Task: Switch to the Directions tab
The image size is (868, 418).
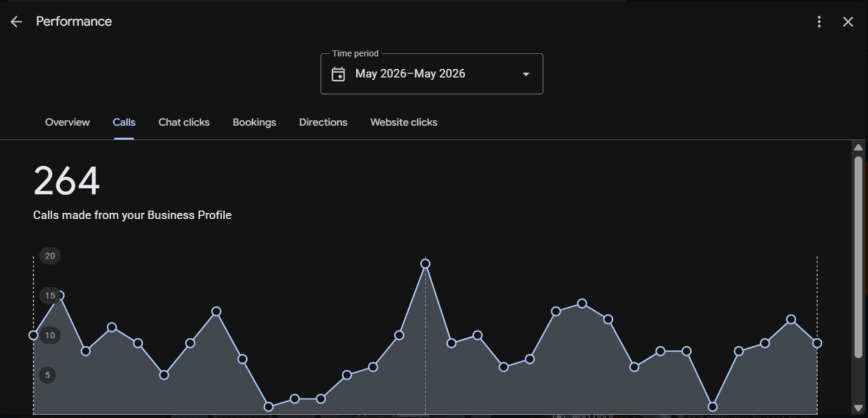Action: [323, 122]
